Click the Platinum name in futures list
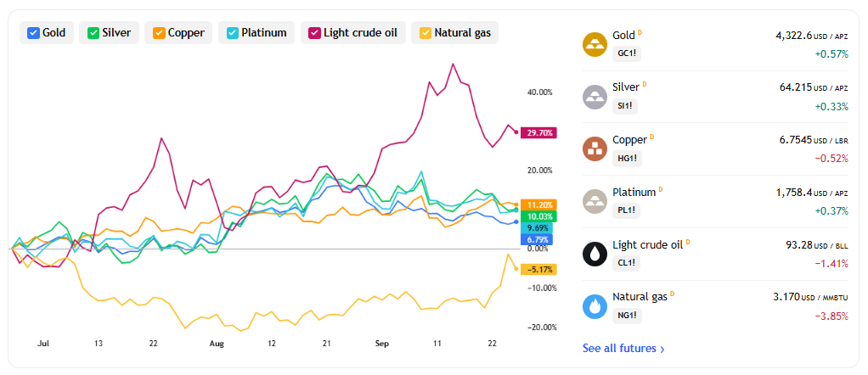Screen dimensions: 868x375 tap(634, 192)
